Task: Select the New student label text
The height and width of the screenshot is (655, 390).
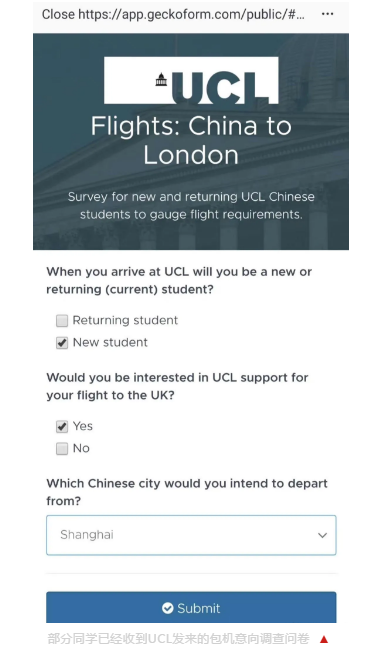Action: click(x=110, y=343)
